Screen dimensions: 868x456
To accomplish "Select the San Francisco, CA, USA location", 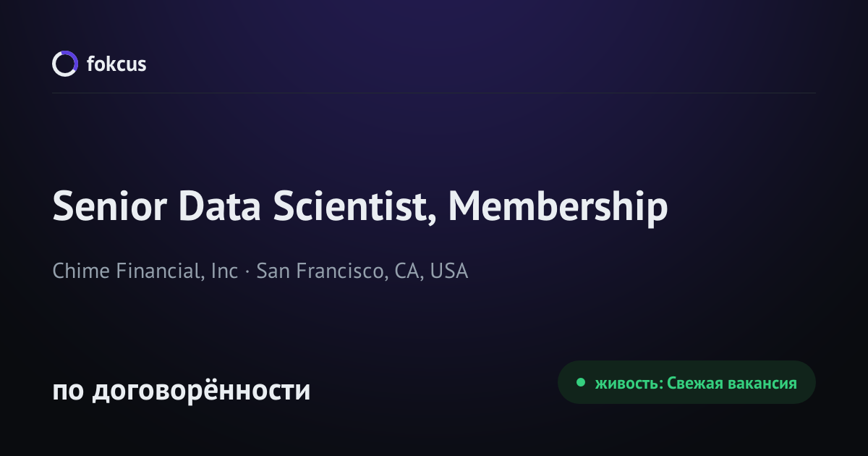I will click(x=362, y=271).
